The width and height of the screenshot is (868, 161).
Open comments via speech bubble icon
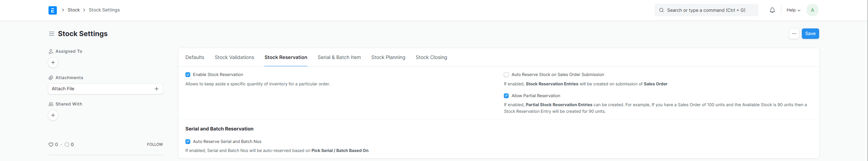[x=67, y=145]
